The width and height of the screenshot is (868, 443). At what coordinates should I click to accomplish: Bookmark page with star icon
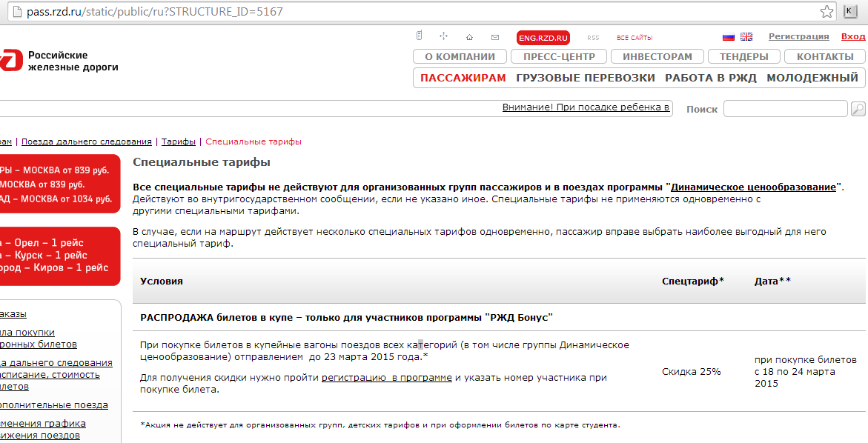click(826, 12)
